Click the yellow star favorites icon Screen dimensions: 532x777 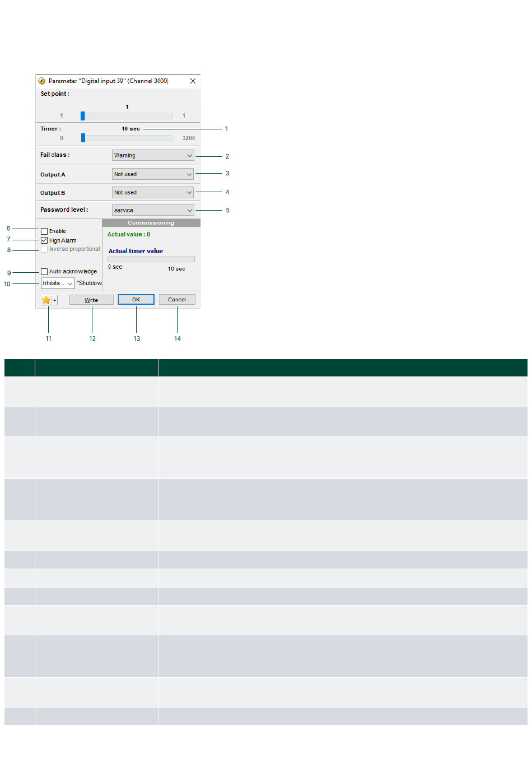(46, 300)
